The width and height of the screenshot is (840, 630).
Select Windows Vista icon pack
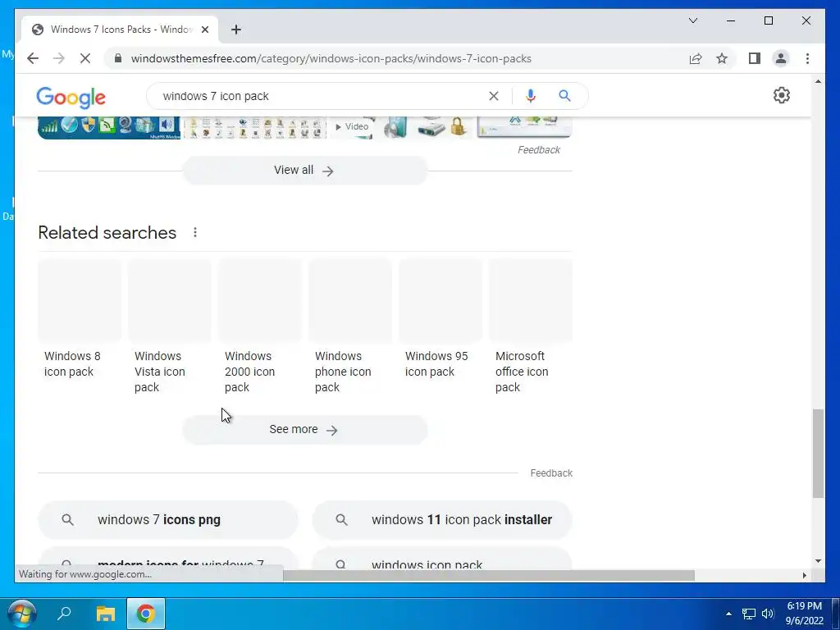[x=170, y=327]
